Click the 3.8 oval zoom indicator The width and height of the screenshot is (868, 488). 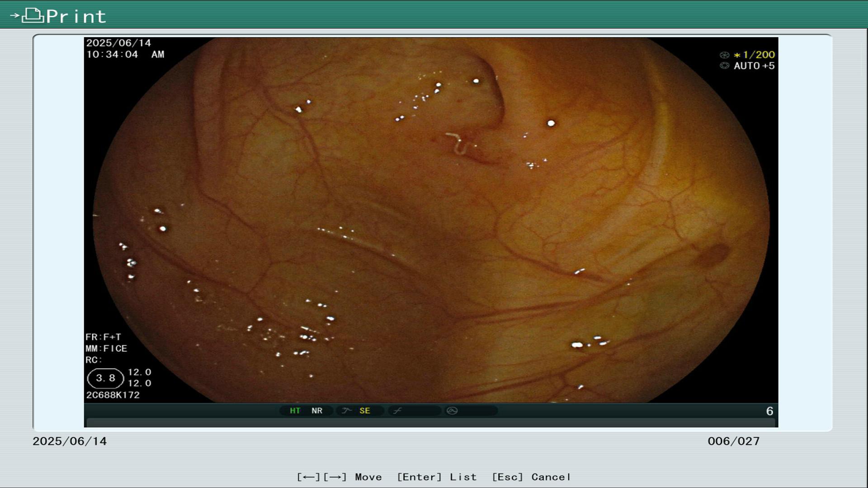[105, 378]
